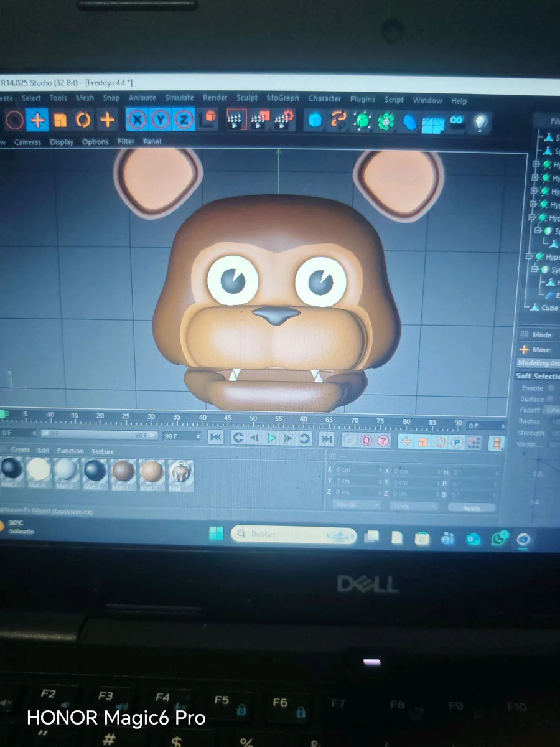Expand the topmost HyperNURBS object
Image resolution: width=560 pixels, height=747 pixels.
(x=536, y=164)
